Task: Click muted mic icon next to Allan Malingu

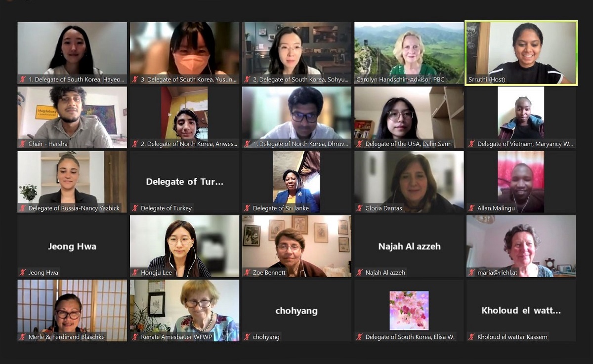Action: (x=471, y=208)
